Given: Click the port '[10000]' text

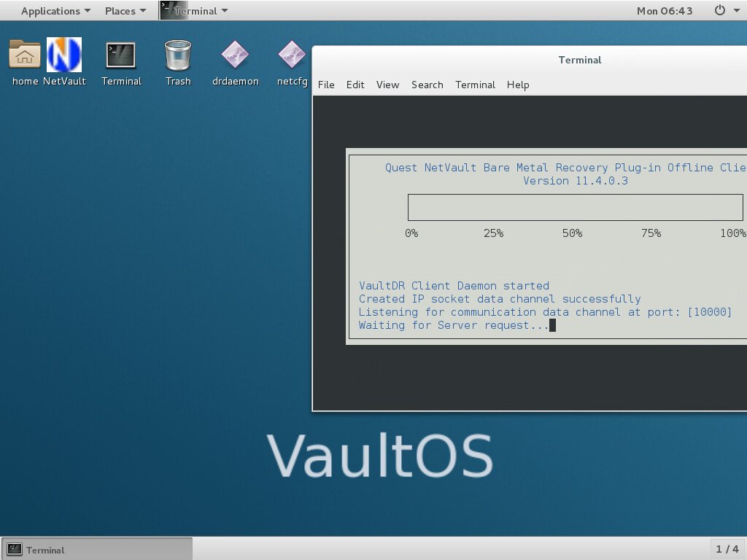Looking at the screenshot, I should point(709,312).
